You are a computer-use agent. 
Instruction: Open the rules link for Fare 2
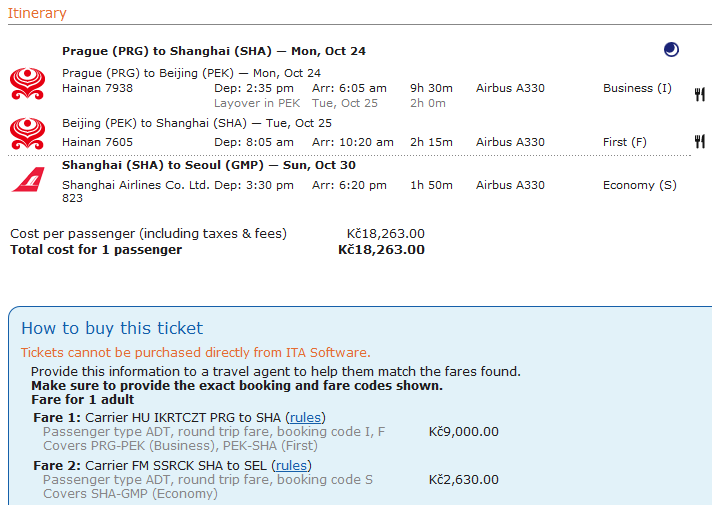(x=291, y=465)
